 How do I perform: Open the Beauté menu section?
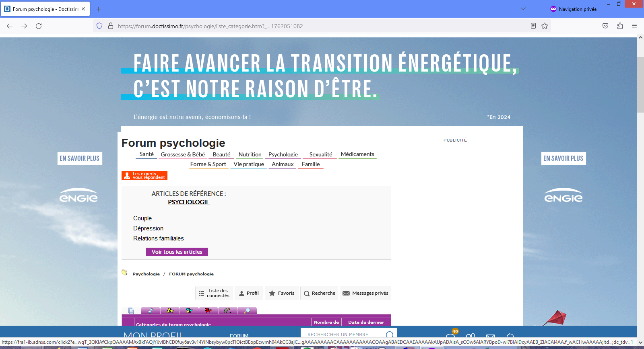tap(221, 154)
